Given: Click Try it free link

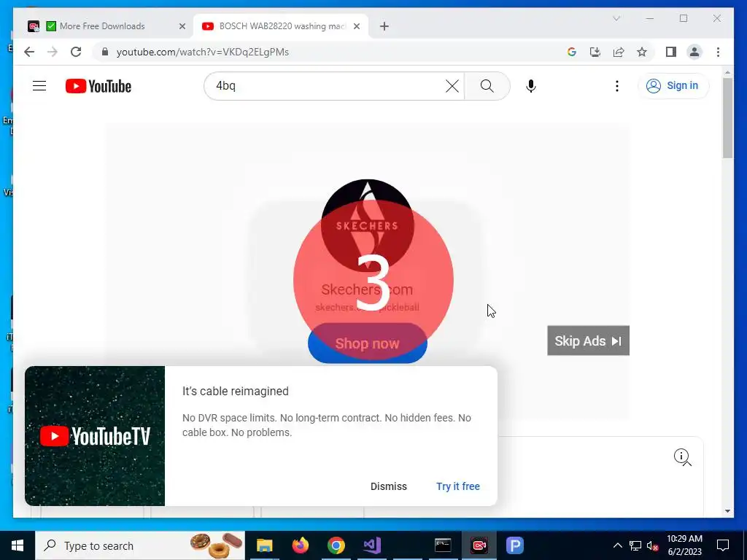Looking at the screenshot, I should [x=458, y=486].
